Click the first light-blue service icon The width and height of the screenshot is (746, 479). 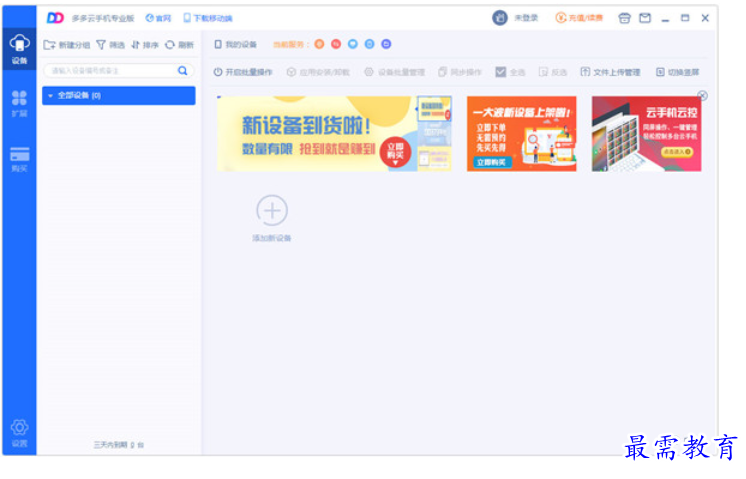(353, 44)
